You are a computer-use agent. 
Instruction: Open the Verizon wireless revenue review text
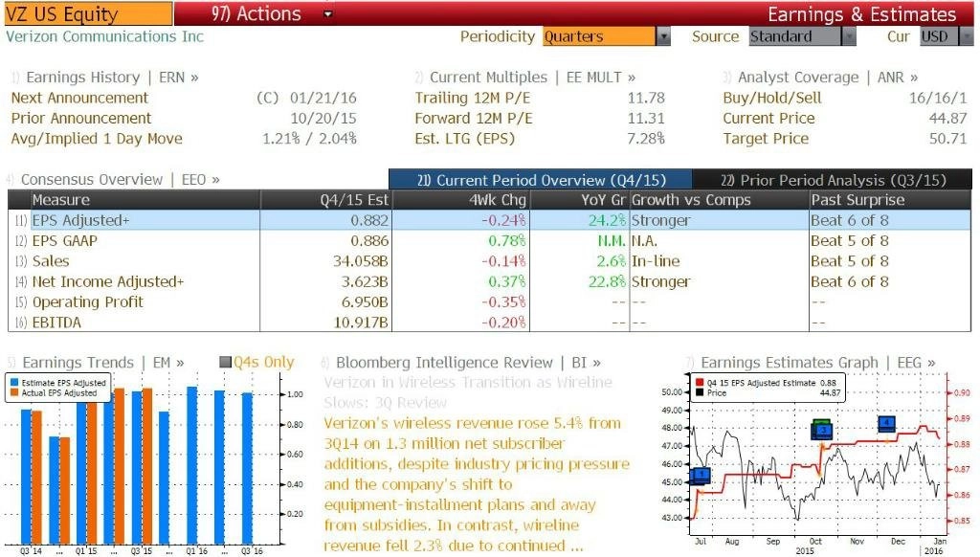[477, 484]
